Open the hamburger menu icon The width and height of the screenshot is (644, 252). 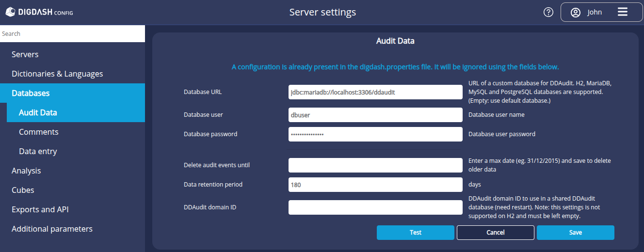(623, 12)
